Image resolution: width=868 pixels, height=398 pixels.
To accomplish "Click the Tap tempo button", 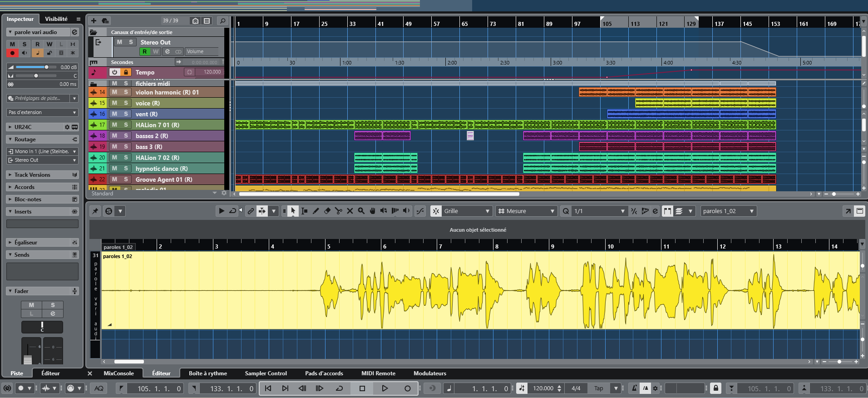I will [x=599, y=388].
